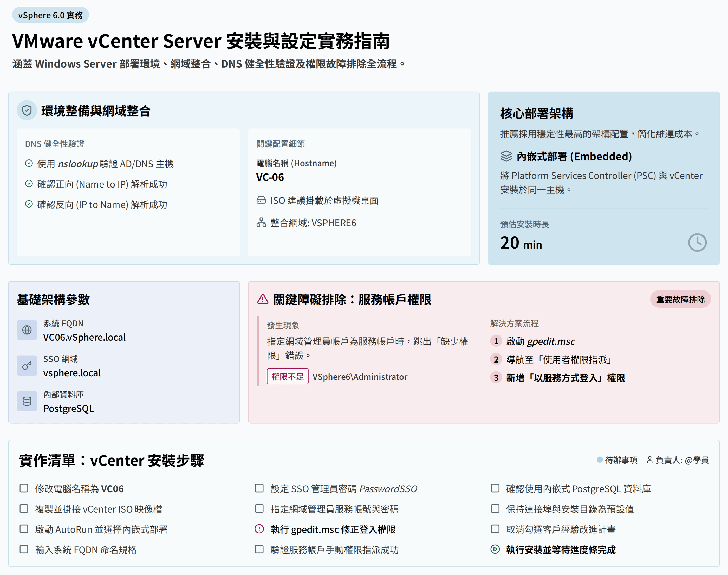This screenshot has height=575, width=728.
Task: Click the database icon for 內部資料庫
Action: pyautogui.click(x=27, y=401)
